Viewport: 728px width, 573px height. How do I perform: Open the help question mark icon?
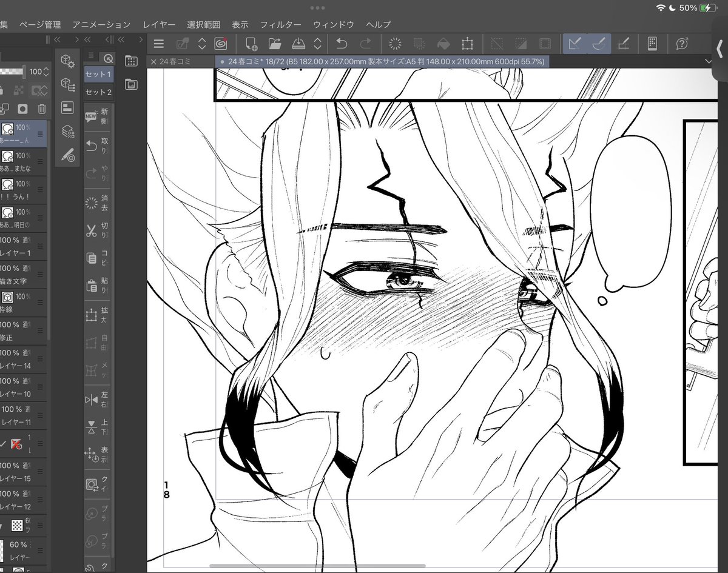pyautogui.click(x=682, y=44)
